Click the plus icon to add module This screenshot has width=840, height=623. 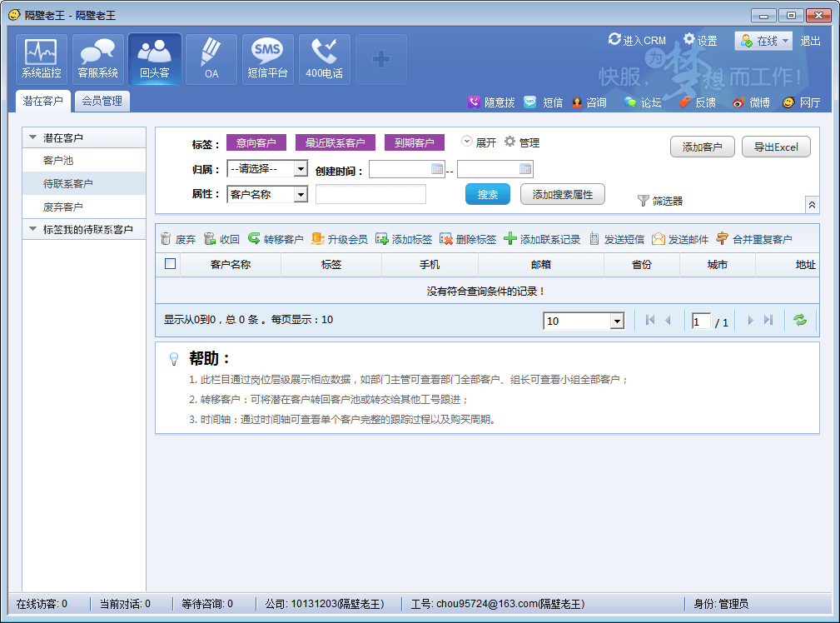[381, 59]
